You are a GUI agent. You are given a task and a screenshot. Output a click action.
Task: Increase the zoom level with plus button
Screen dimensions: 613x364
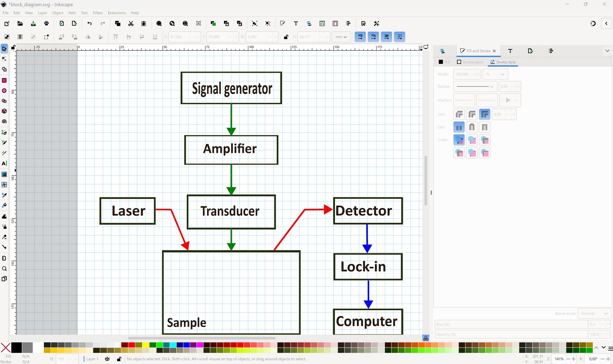tap(574, 359)
